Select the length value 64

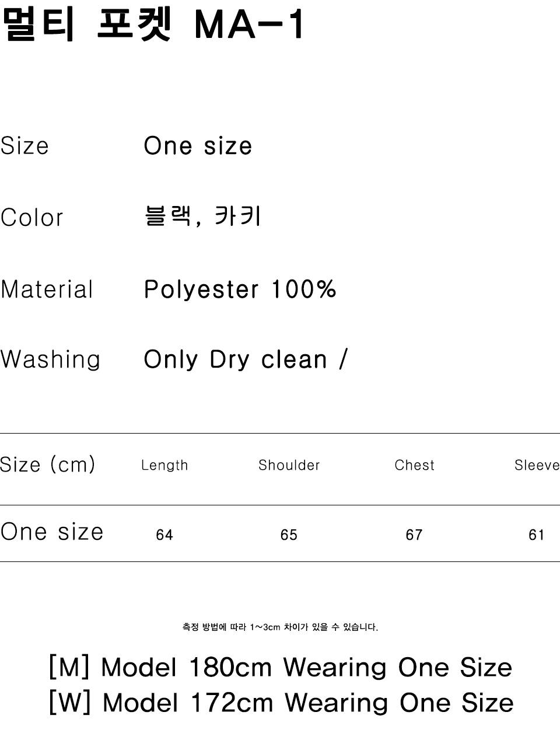click(164, 535)
